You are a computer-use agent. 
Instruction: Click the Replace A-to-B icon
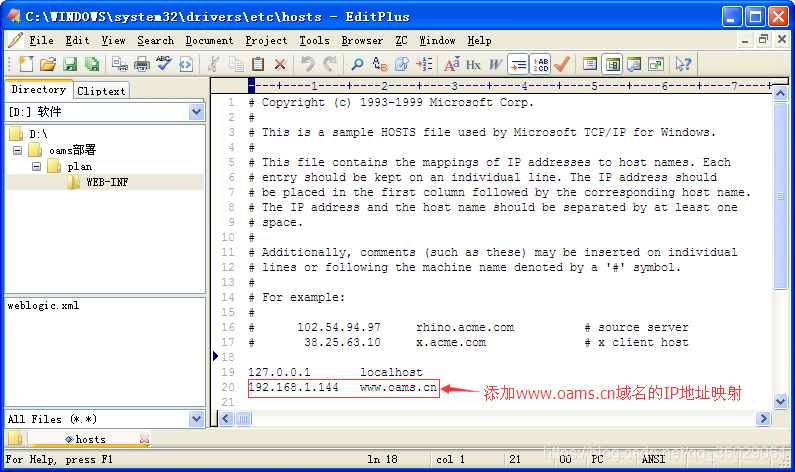pos(380,64)
